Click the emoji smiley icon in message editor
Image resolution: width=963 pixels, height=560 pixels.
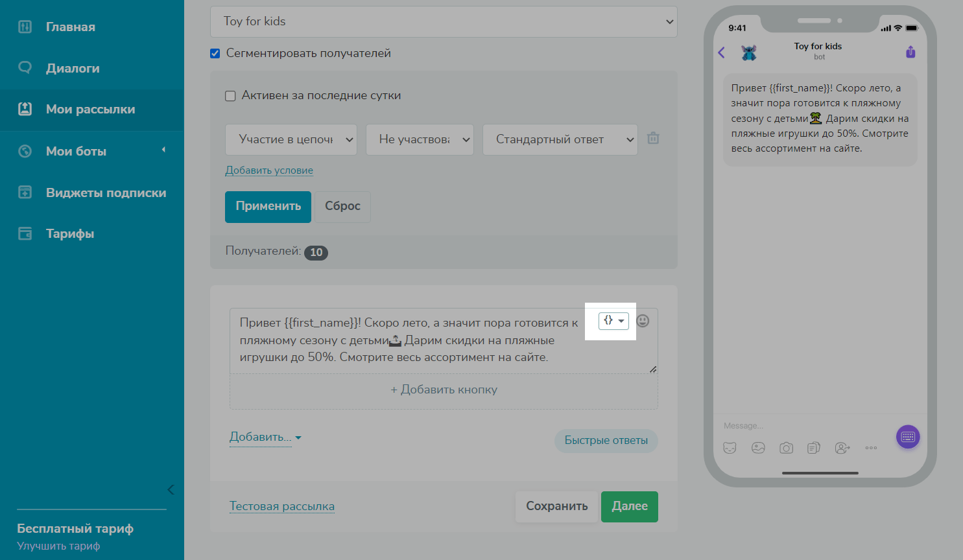pos(643,321)
